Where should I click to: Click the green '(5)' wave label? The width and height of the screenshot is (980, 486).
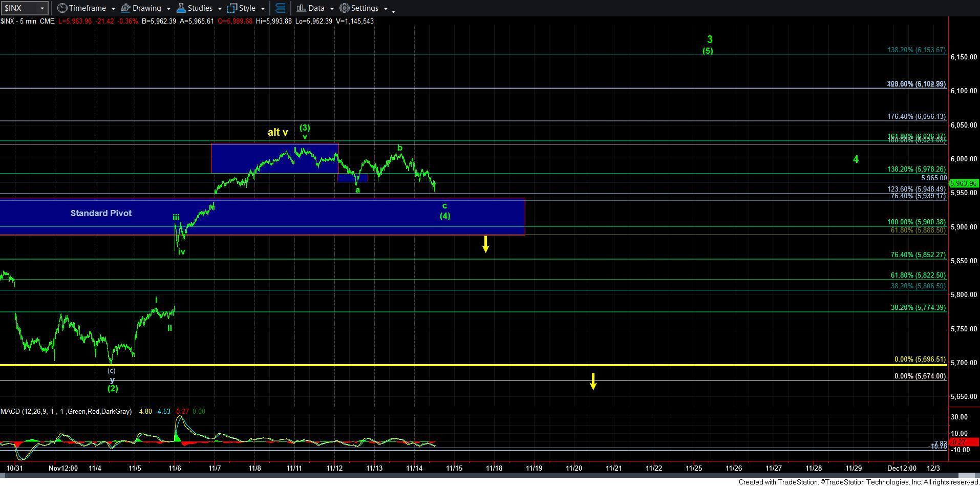(x=708, y=51)
